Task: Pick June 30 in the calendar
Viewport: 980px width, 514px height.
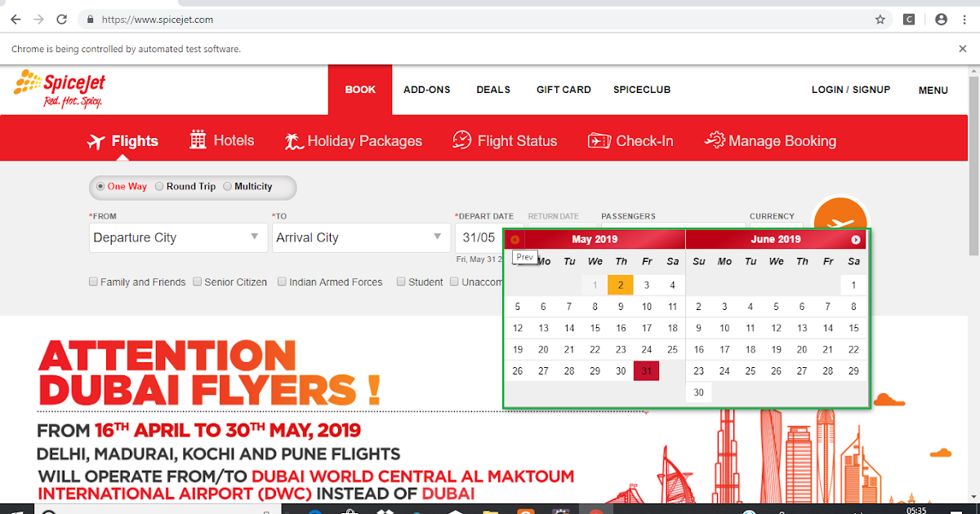Action: (x=698, y=392)
